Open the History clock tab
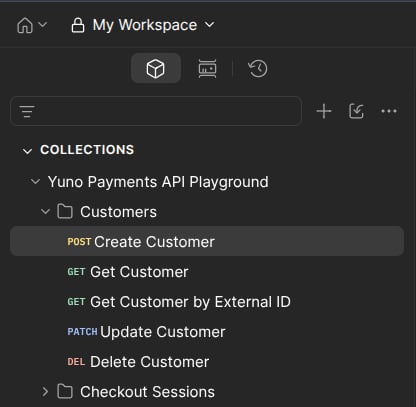The height and width of the screenshot is (407, 416). pos(258,68)
